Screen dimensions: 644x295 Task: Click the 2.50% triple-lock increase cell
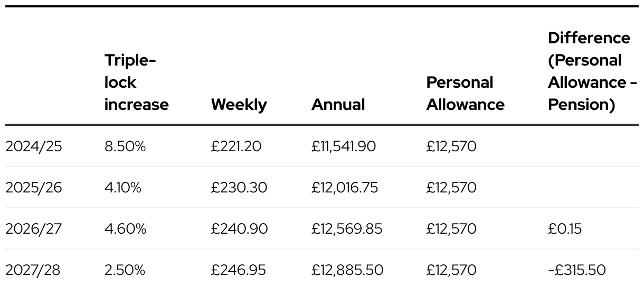point(125,270)
